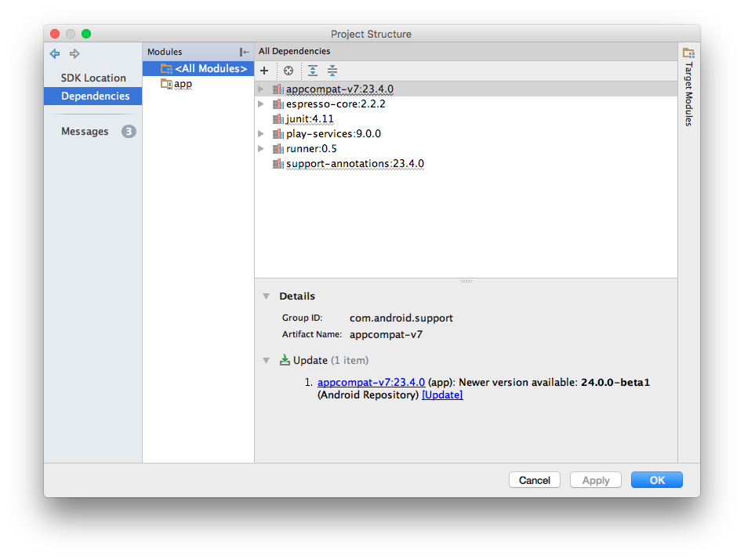Expand play-services:9.0.0 dependency node
Screen dimensions: 744x560
point(261,134)
